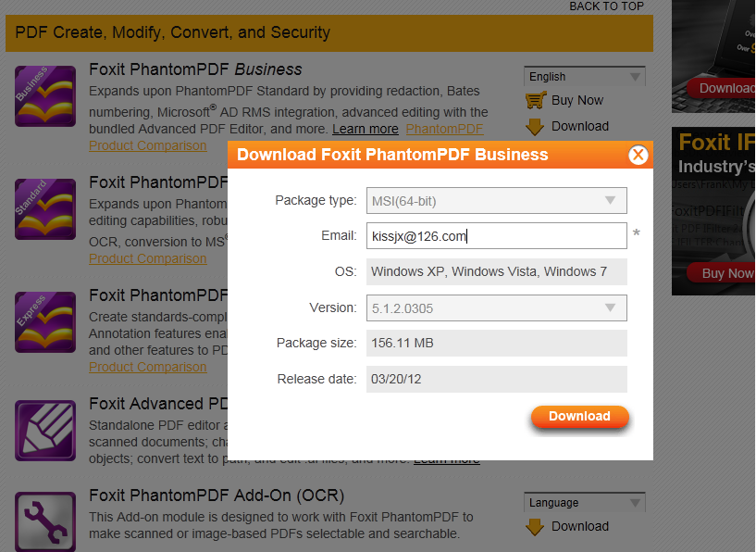Click the Buy Now link in product row
This screenshot has height=552, width=756.
click(x=576, y=100)
